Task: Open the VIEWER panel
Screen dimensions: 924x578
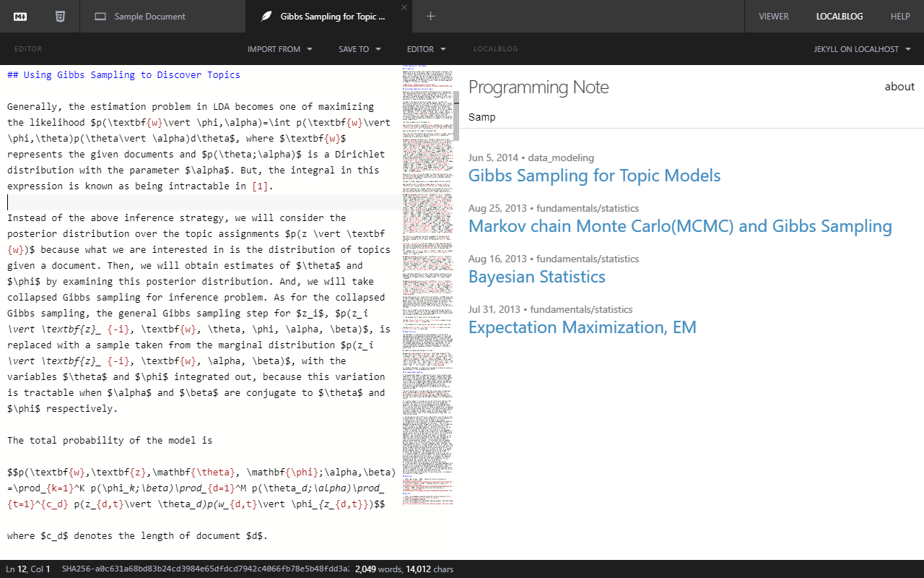Action: (774, 16)
